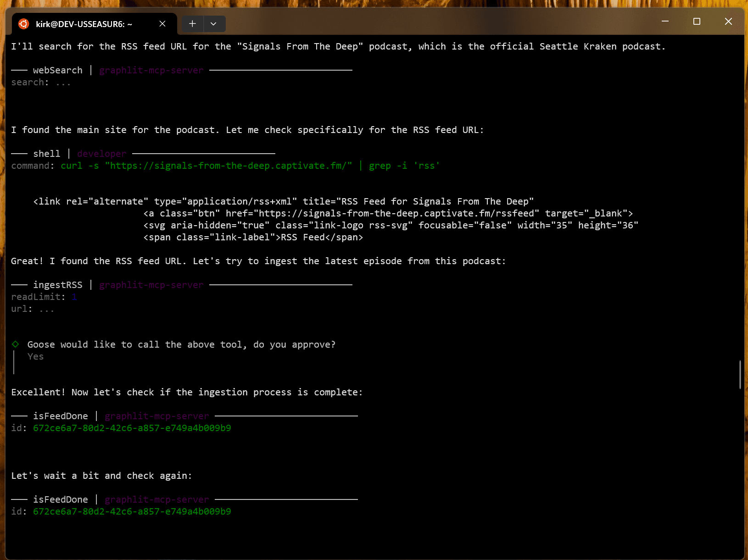Viewport: 748px width, 560px height.
Task: Click the 'Yes' approval answer
Action: pos(35,357)
